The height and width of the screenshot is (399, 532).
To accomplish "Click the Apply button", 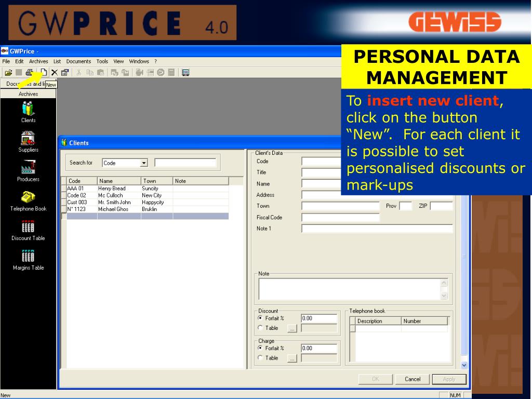I will tap(449, 379).
